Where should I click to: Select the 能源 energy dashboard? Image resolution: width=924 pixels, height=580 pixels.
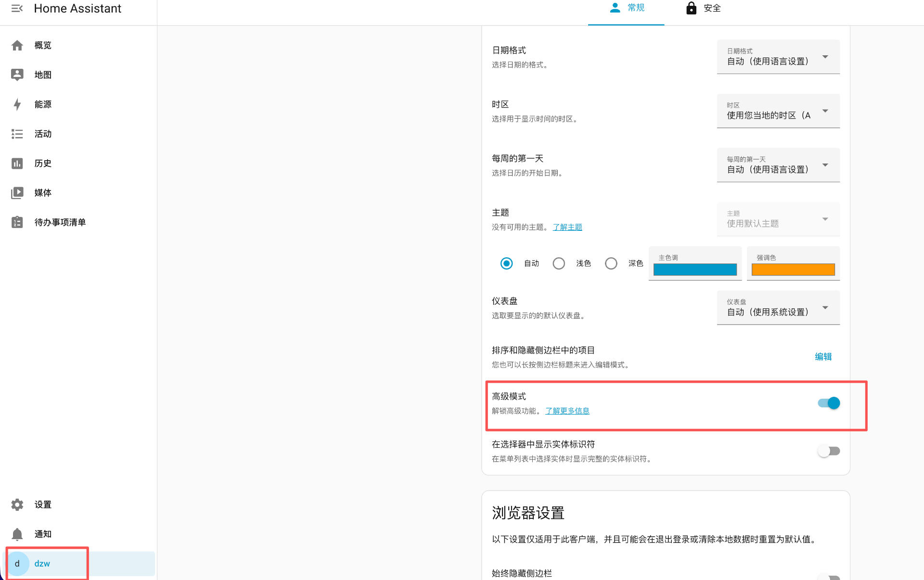click(42, 104)
